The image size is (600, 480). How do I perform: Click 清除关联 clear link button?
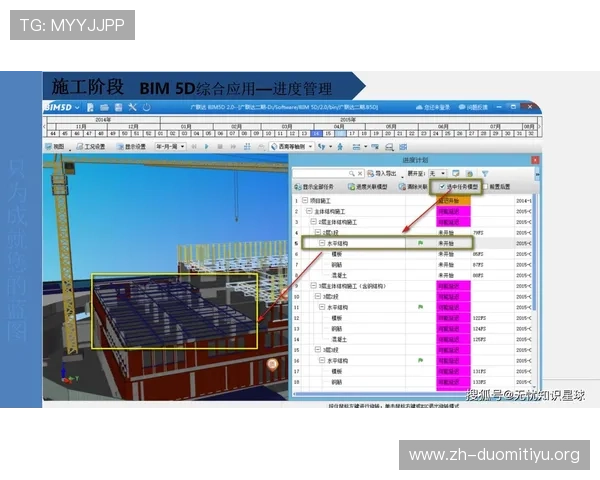[x=413, y=187]
